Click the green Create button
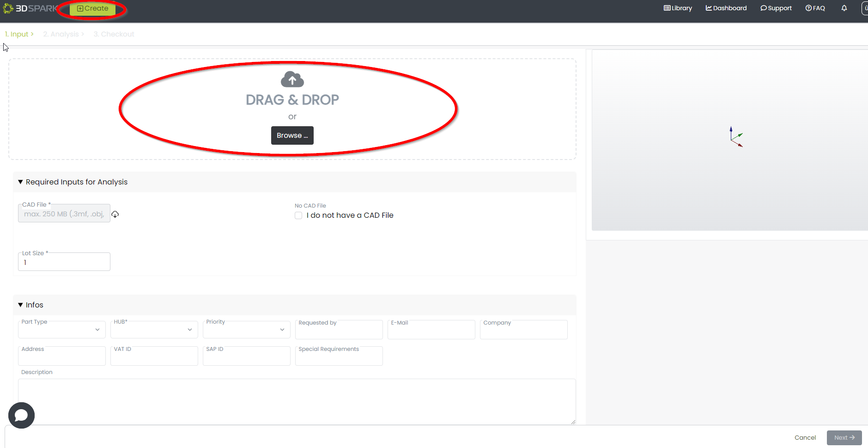Screen dimensions: 868x448 tap(92, 9)
